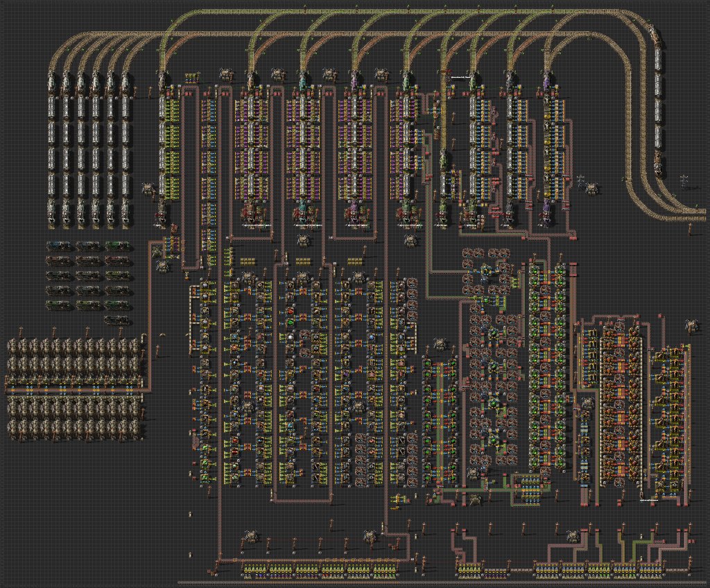Select the teal locomotive heading the station train
The height and width of the screenshot is (588, 710).
tap(302, 82)
